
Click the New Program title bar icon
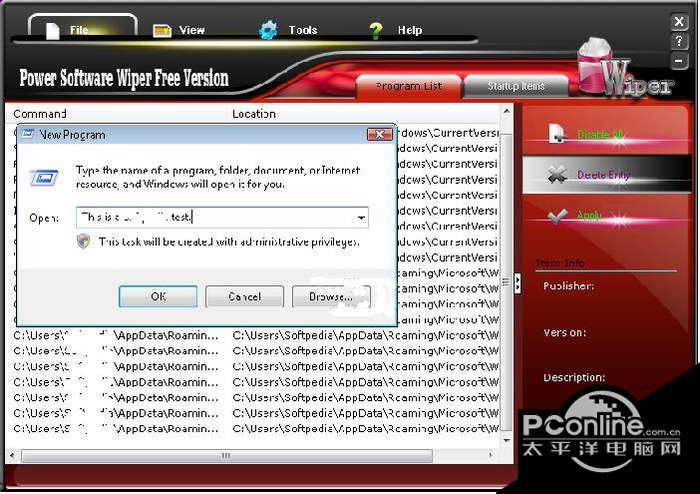(x=28, y=134)
